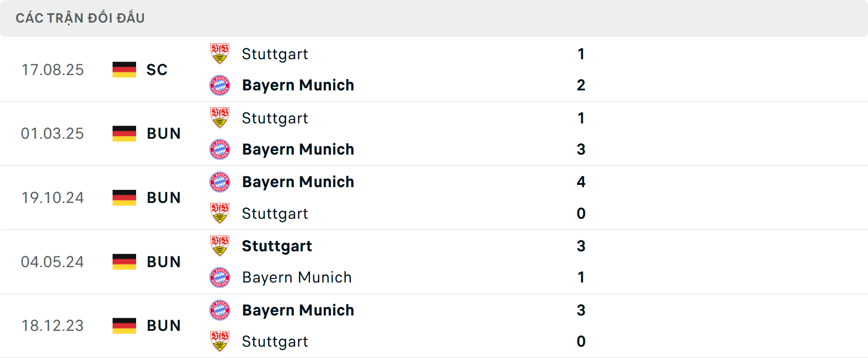Open the match dated 19.10.24
Viewport: 868px width, 358px height.
pyautogui.click(x=53, y=198)
